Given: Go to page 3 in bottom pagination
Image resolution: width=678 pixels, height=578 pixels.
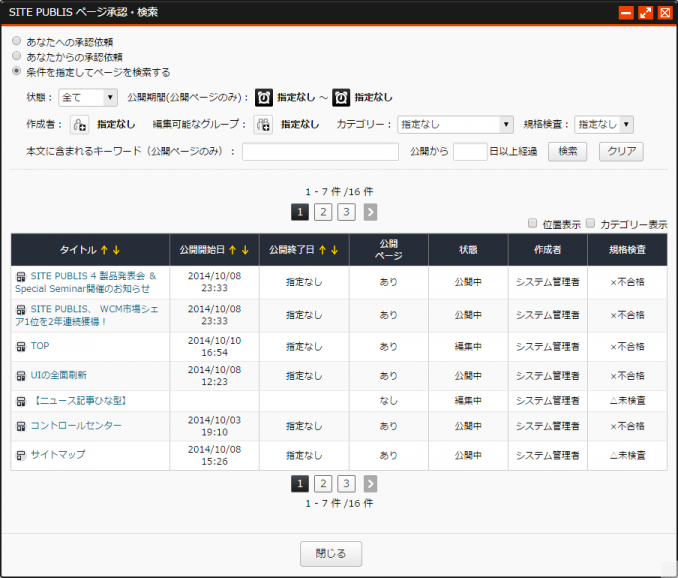Looking at the screenshot, I should tap(346, 484).
